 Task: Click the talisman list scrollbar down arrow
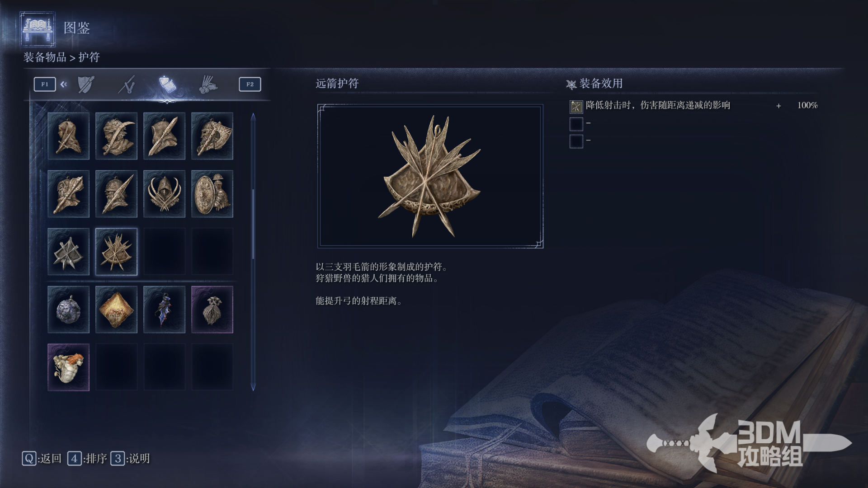pos(253,387)
